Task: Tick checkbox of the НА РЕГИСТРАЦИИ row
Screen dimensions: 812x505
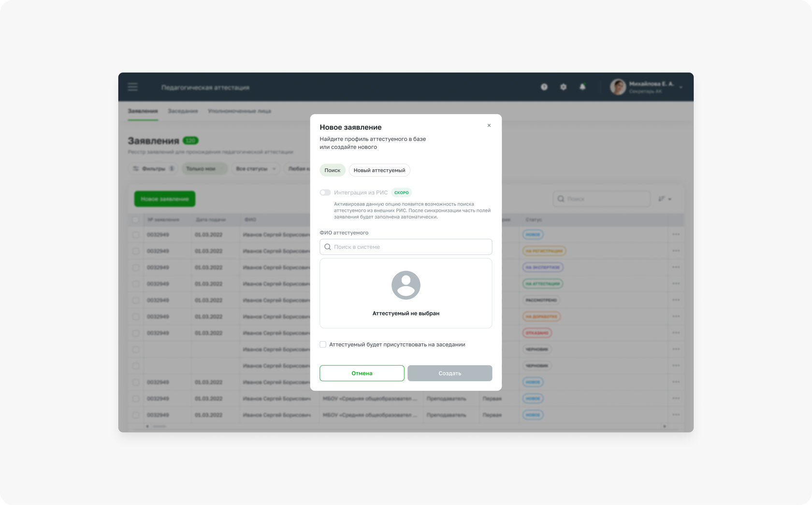Action: [x=136, y=251]
